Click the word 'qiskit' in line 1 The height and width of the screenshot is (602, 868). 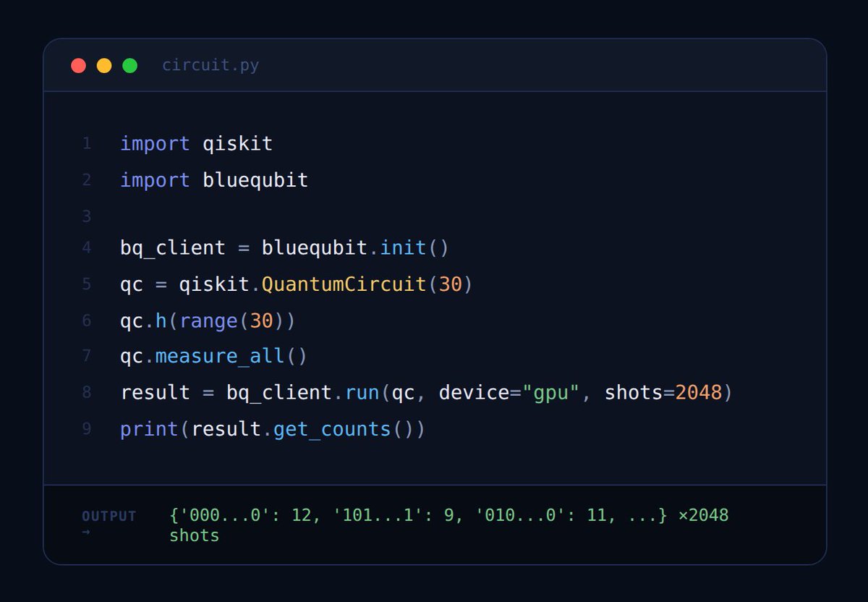pyautogui.click(x=238, y=144)
